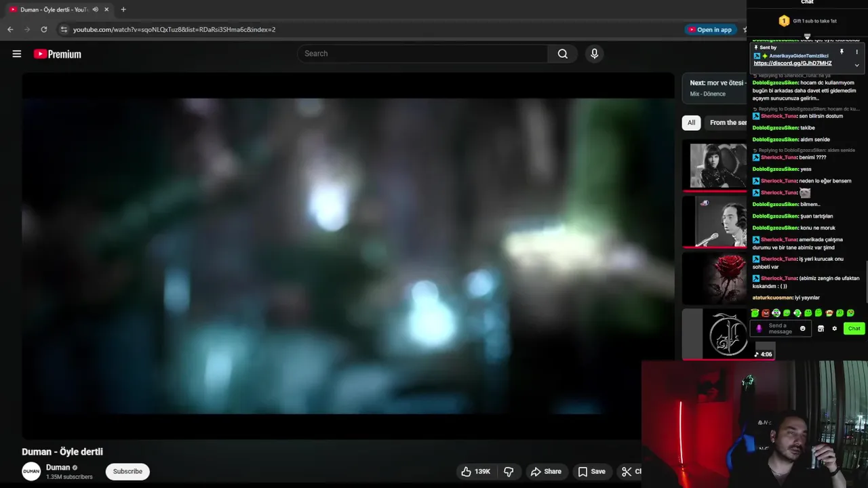Go back in browser history
Screen dimensions: 868x488
[10, 29]
